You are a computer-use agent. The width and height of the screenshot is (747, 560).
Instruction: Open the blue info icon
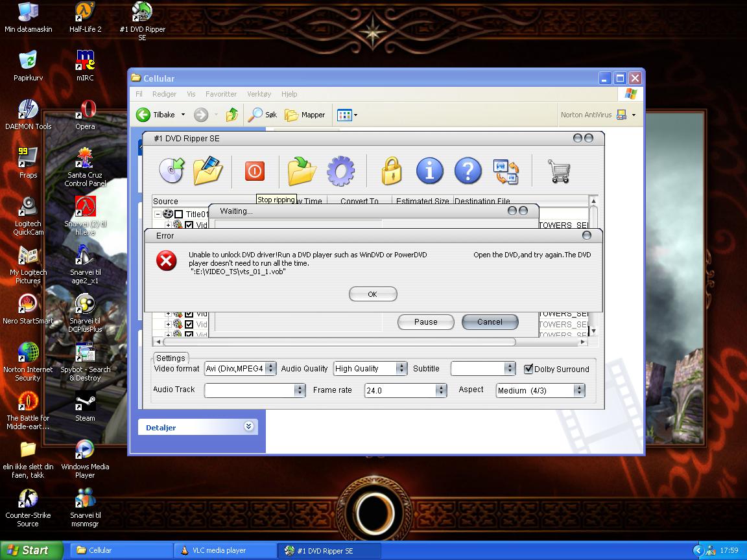(x=430, y=170)
